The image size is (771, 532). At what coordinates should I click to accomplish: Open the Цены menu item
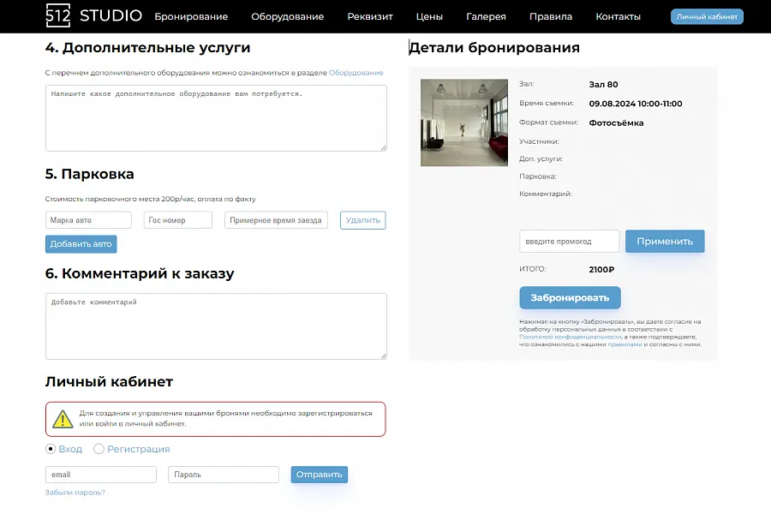(x=429, y=17)
